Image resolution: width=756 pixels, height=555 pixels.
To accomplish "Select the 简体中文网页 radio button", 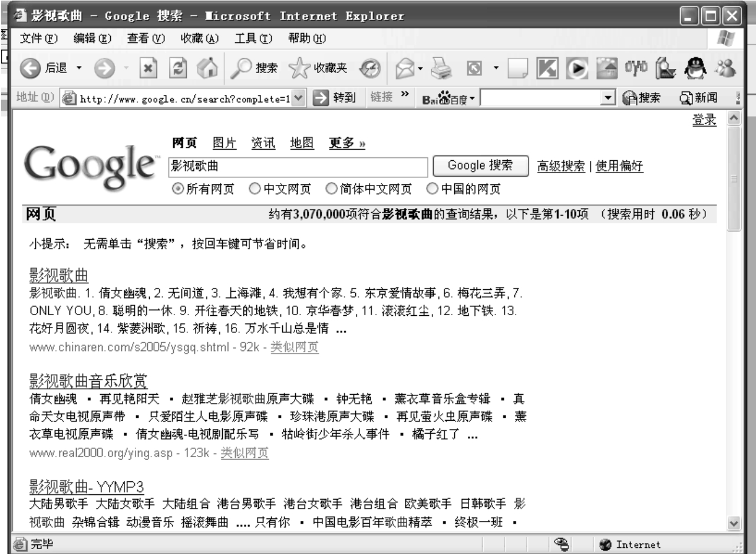I will [x=331, y=189].
